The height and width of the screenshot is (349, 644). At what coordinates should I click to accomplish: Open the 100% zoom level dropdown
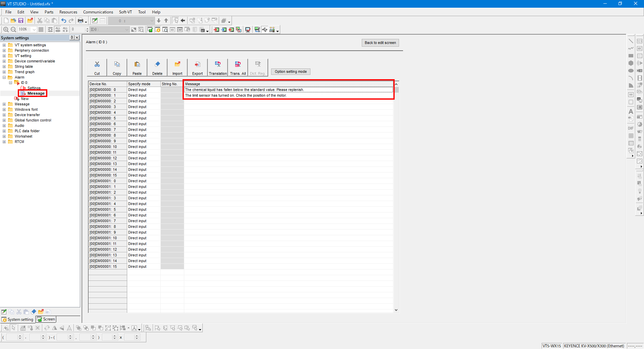(x=34, y=30)
